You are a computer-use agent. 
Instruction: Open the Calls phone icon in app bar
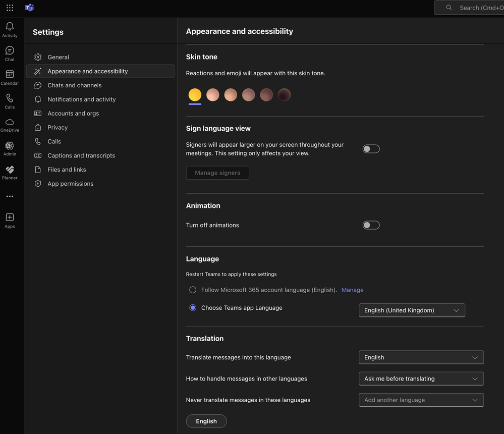coord(10,98)
